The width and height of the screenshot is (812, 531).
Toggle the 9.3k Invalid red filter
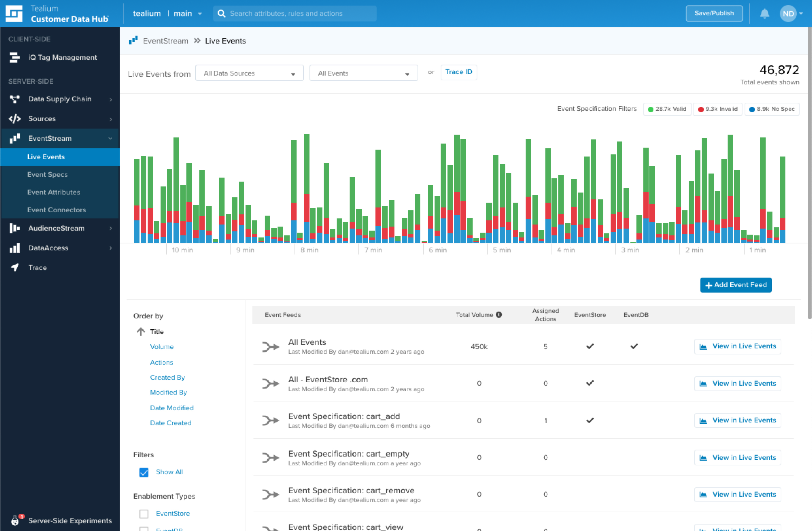718,109
